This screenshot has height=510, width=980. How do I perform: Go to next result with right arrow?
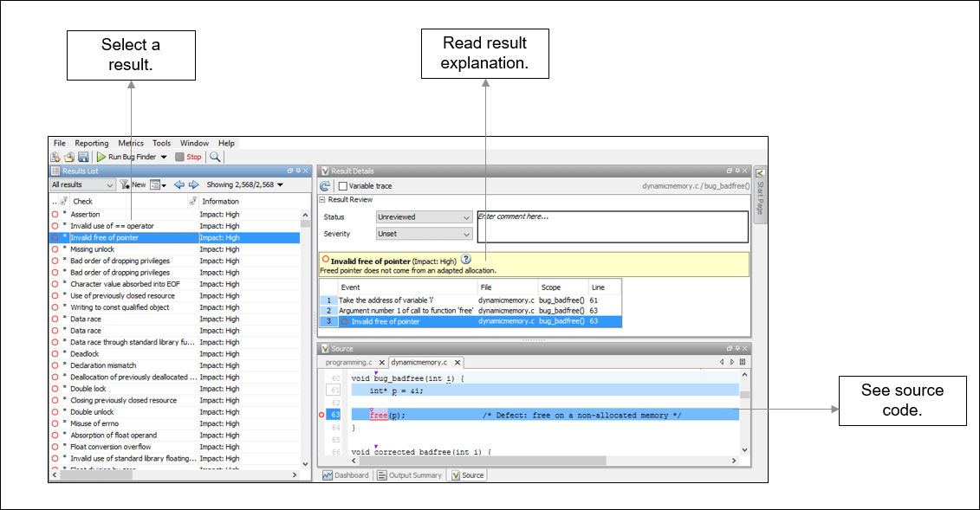pos(194,184)
